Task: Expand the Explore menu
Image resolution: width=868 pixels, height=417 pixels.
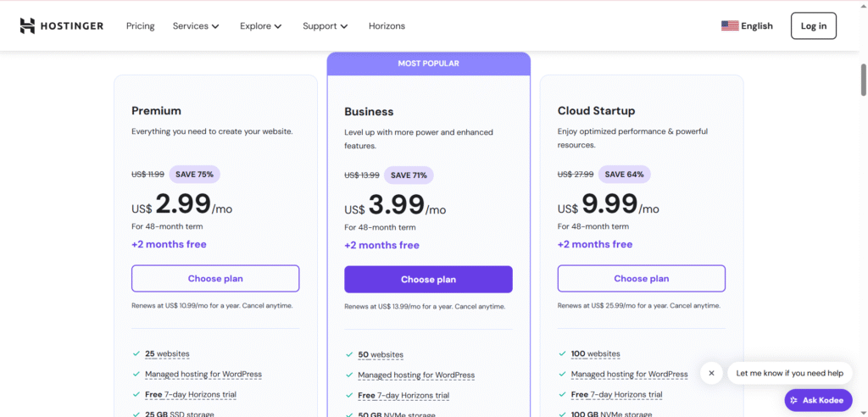Action: click(x=261, y=26)
